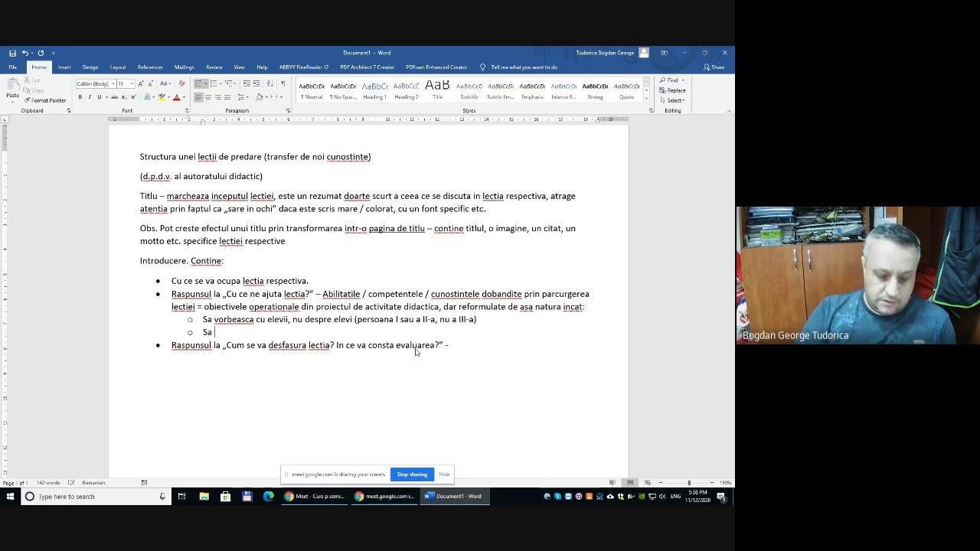Apply subscript formatting
The width and height of the screenshot is (980, 551).
pyautogui.click(x=124, y=97)
